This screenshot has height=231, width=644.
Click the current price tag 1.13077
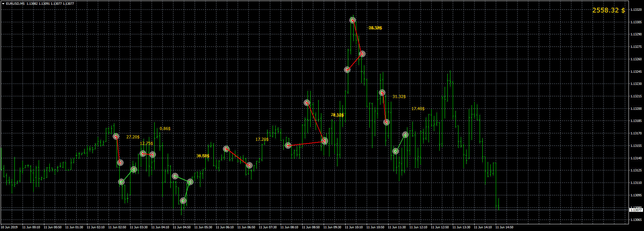(x=636, y=210)
